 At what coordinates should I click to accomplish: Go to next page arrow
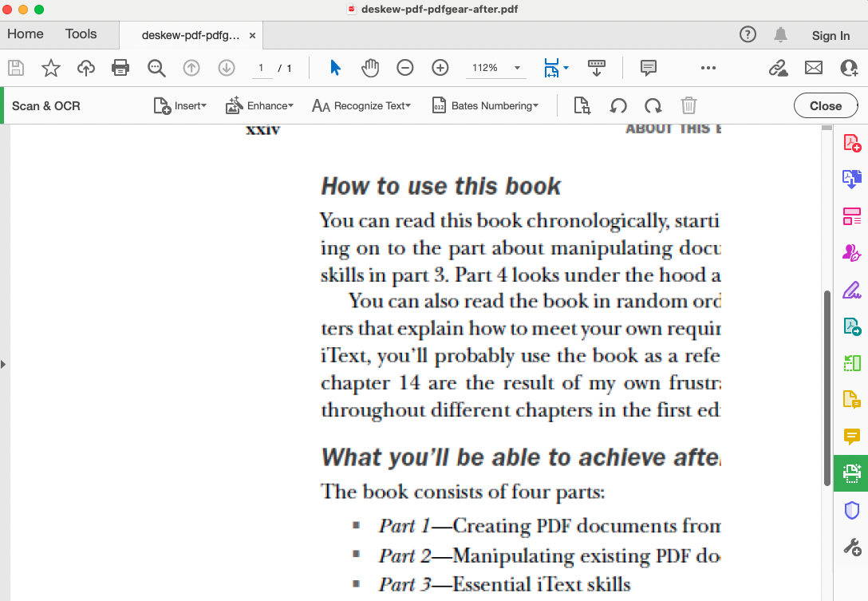tap(227, 68)
